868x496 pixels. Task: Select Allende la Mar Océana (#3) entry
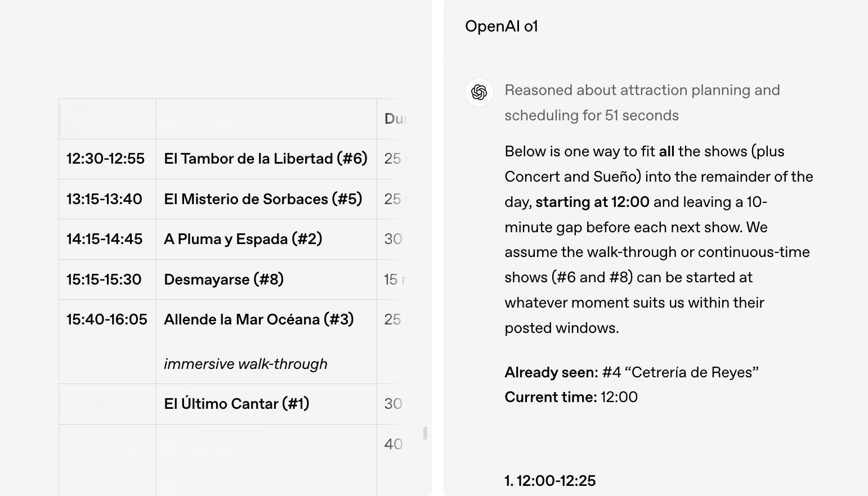point(259,319)
